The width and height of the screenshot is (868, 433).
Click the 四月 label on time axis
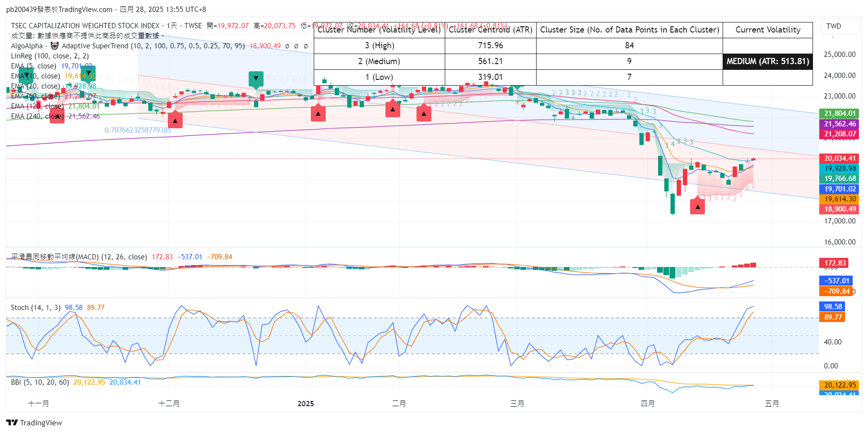648,404
